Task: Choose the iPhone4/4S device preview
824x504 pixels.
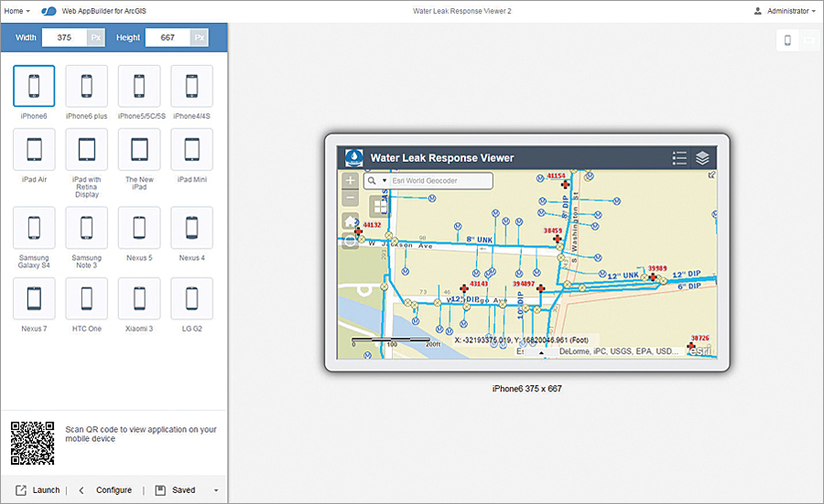Action: coord(192,86)
